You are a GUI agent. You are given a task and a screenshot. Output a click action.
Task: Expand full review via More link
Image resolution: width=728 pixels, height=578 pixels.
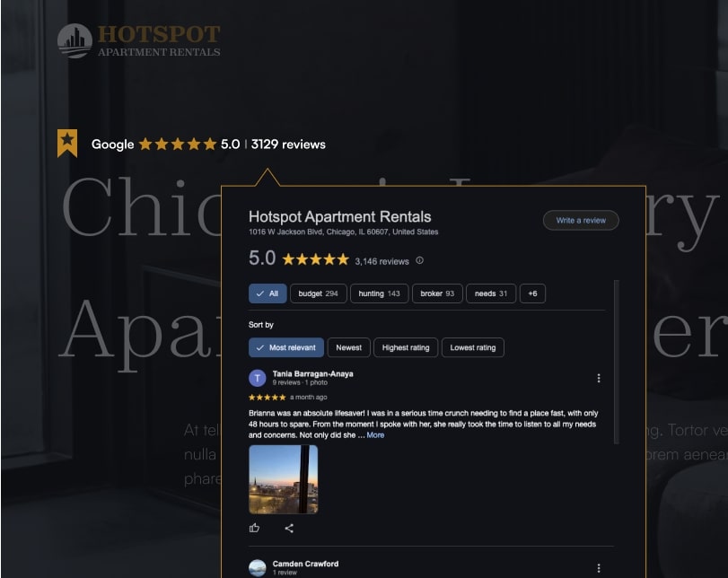click(x=375, y=435)
